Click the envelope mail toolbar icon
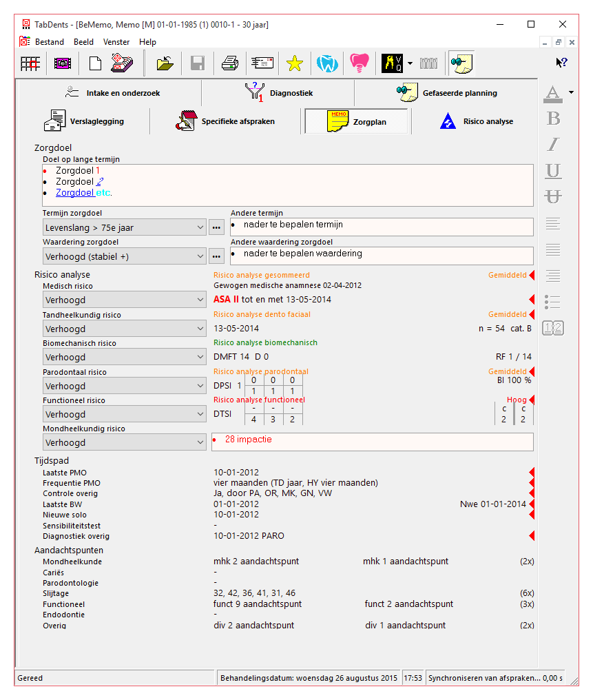This screenshot has height=700, width=593. tap(262, 63)
